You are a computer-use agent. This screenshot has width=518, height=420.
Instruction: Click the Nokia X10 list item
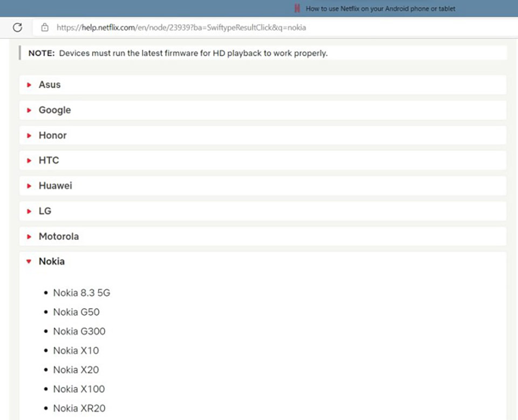point(76,350)
